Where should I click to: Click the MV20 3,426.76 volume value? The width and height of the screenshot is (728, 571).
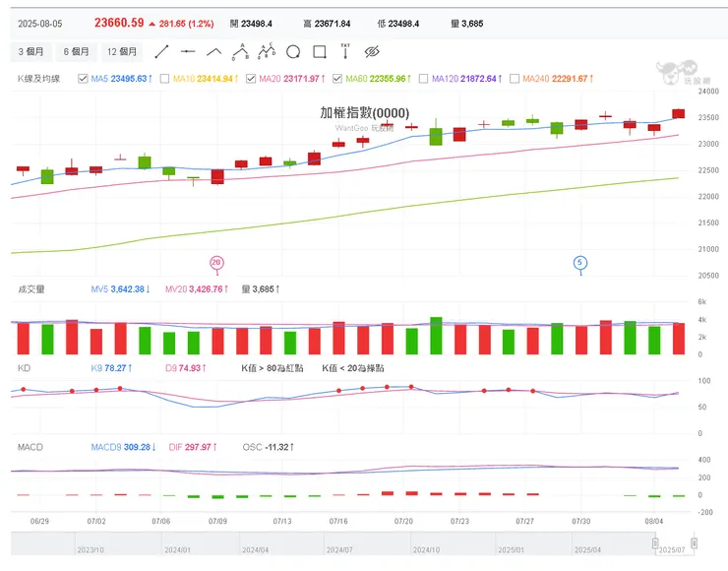pos(197,289)
